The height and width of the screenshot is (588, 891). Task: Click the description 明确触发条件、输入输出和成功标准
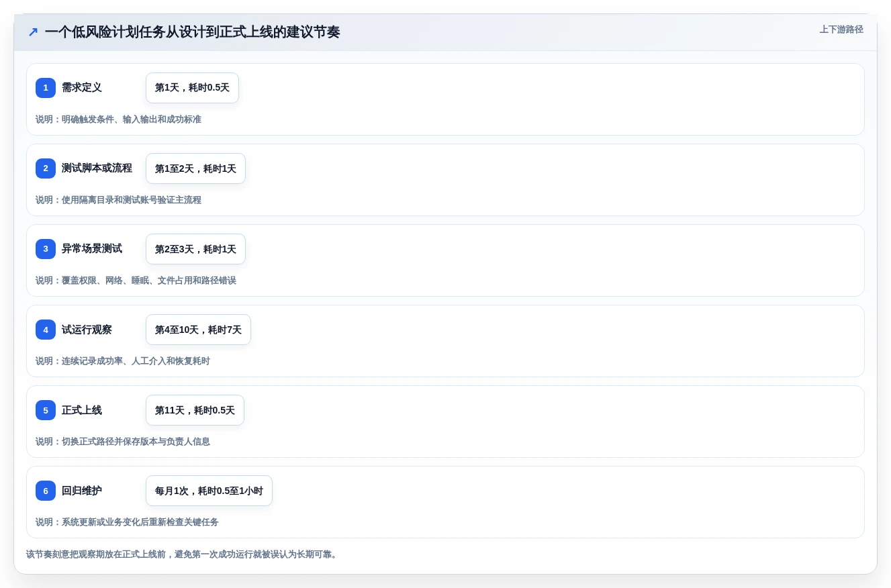click(118, 119)
